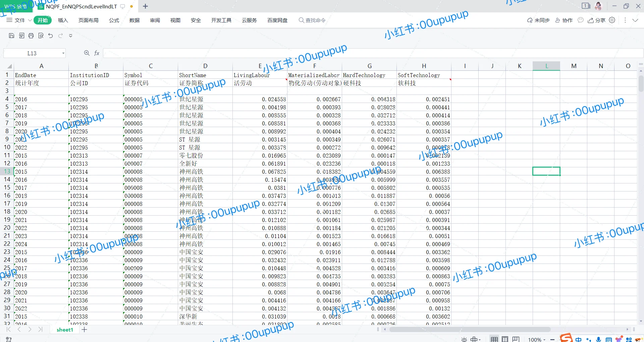
Task: Open the 文件 menu
Action: (16, 20)
